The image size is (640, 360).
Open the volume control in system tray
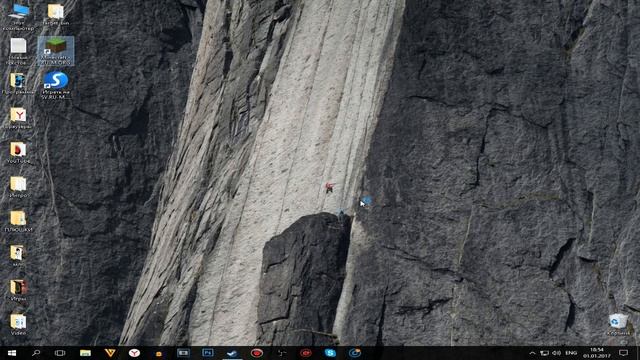(x=556, y=353)
